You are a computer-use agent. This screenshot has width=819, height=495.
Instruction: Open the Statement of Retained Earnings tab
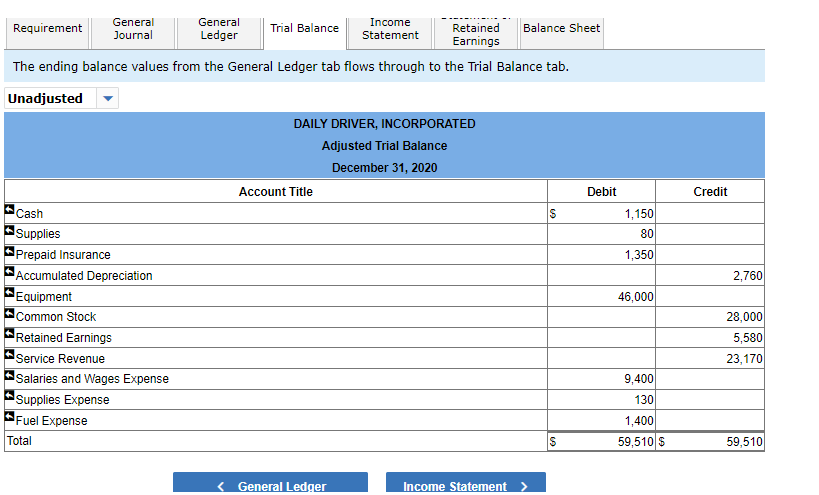point(476,33)
